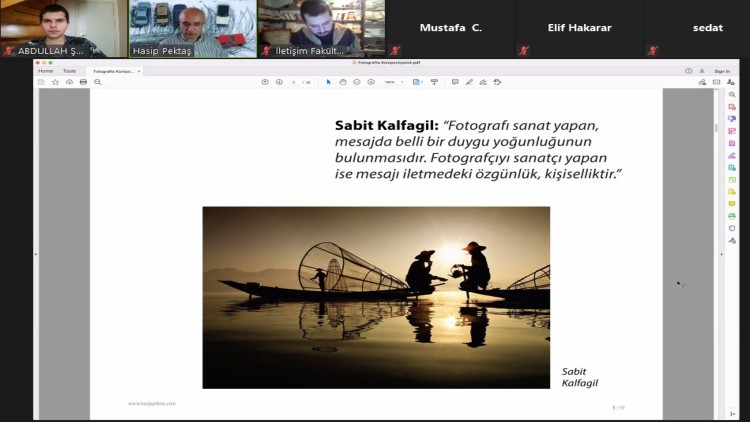Open the Protect shield tool
The width and height of the screenshot is (750, 422).
pyautogui.click(x=732, y=228)
